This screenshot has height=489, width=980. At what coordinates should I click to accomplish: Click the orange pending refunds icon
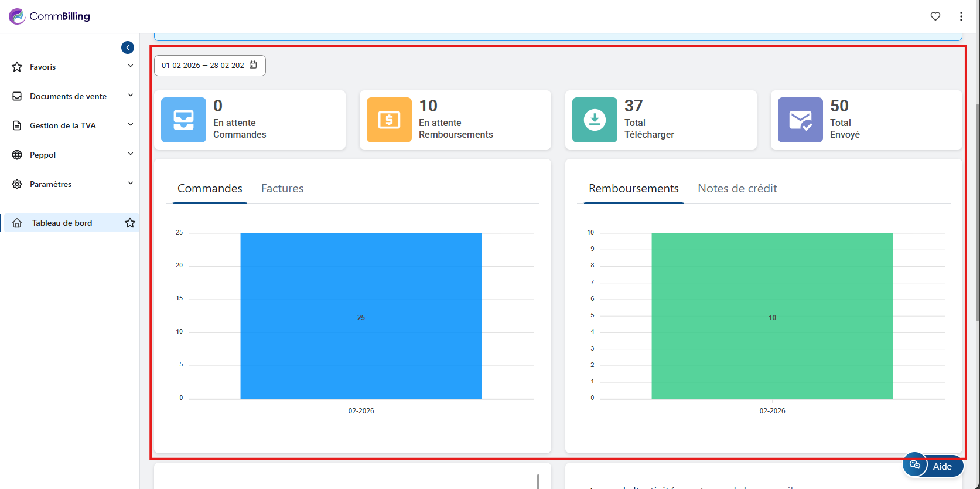pos(389,120)
